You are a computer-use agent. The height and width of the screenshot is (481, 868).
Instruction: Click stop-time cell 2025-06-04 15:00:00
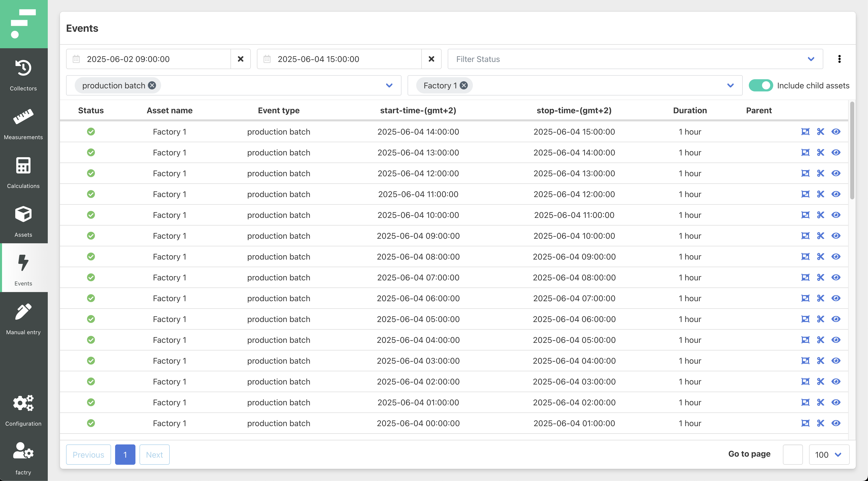[x=574, y=132]
